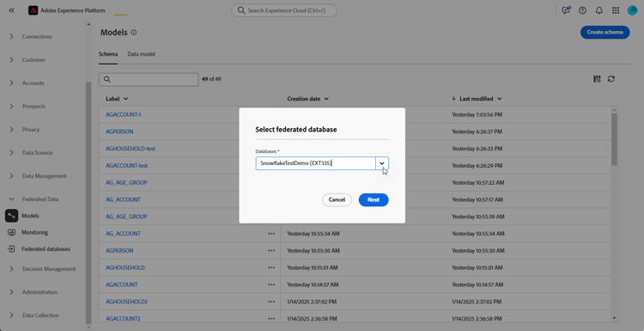Open the help question mark icon

point(582,10)
